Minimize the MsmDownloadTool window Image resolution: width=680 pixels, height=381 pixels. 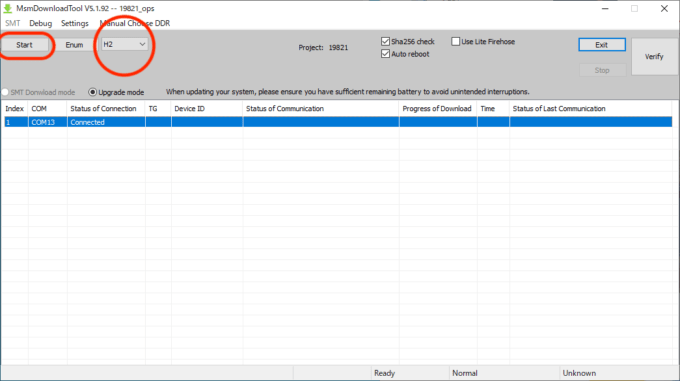point(605,9)
